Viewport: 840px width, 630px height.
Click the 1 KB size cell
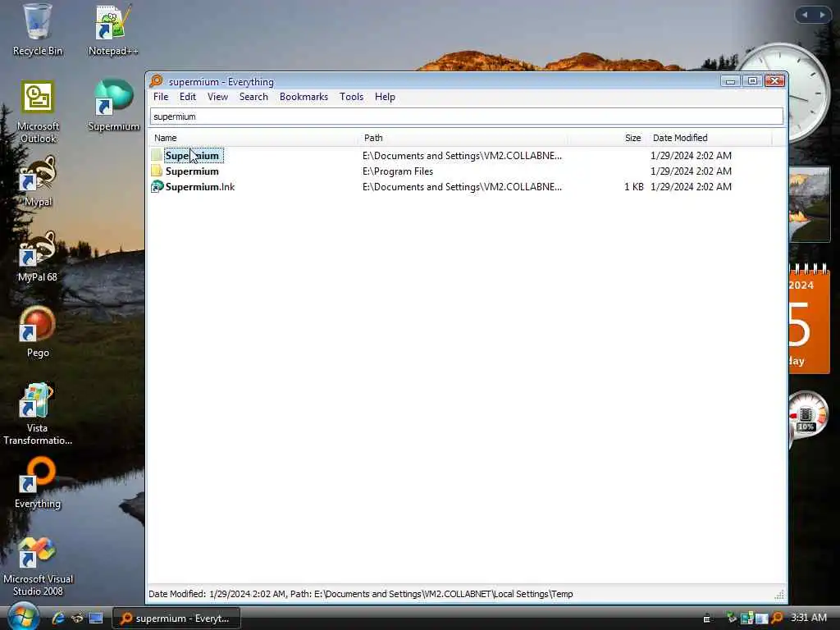click(634, 187)
